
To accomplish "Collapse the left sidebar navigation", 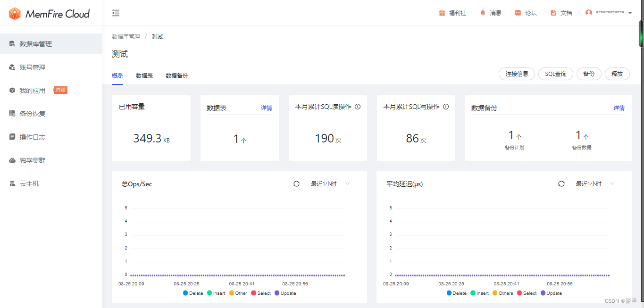I will pyautogui.click(x=116, y=14).
